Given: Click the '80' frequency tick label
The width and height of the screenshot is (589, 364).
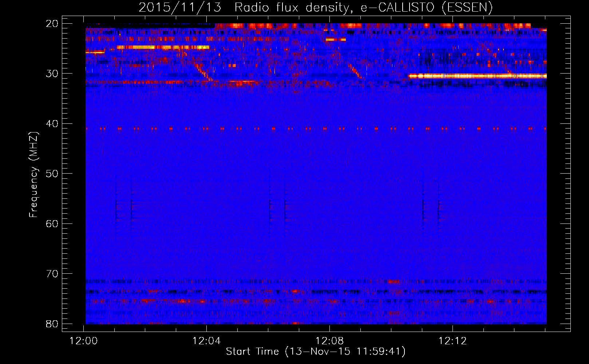Looking at the screenshot, I should 52,324.
